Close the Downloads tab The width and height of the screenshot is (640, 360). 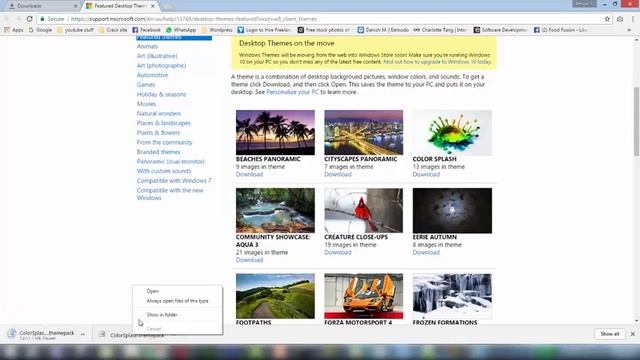pyautogui.click(x=76, y=6)
